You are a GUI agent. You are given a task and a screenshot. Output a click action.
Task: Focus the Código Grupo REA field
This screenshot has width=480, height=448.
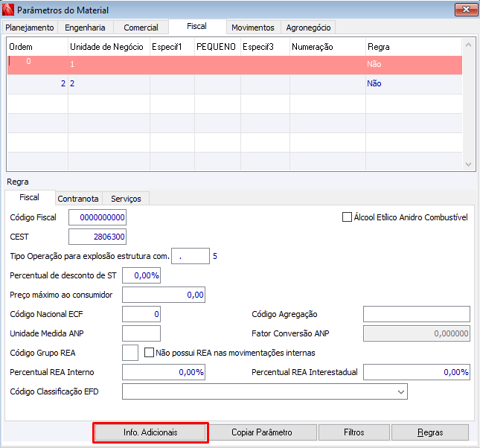[x=130, y=353]
